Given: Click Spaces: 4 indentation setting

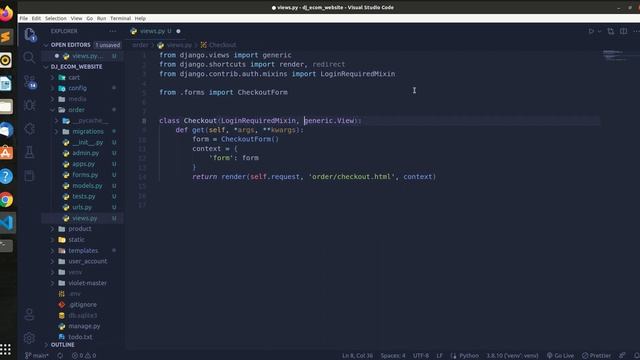Looking at the screenshot, I should click(393, 356).
